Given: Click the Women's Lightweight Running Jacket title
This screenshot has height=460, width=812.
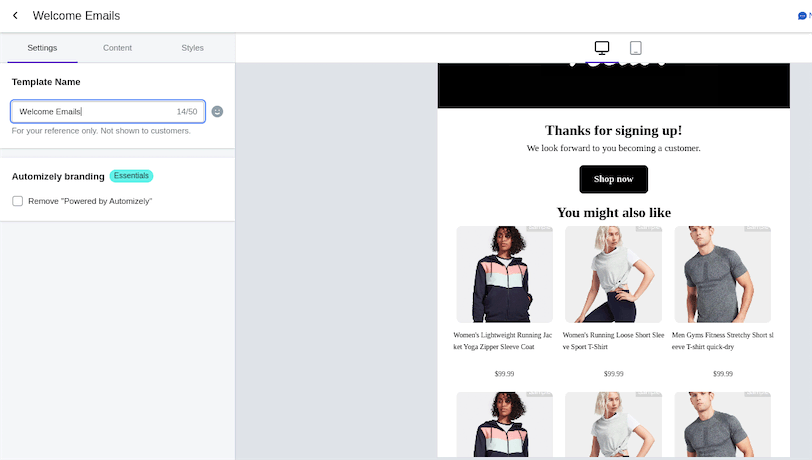Looking at the screenshot, I should coord(502,341).
